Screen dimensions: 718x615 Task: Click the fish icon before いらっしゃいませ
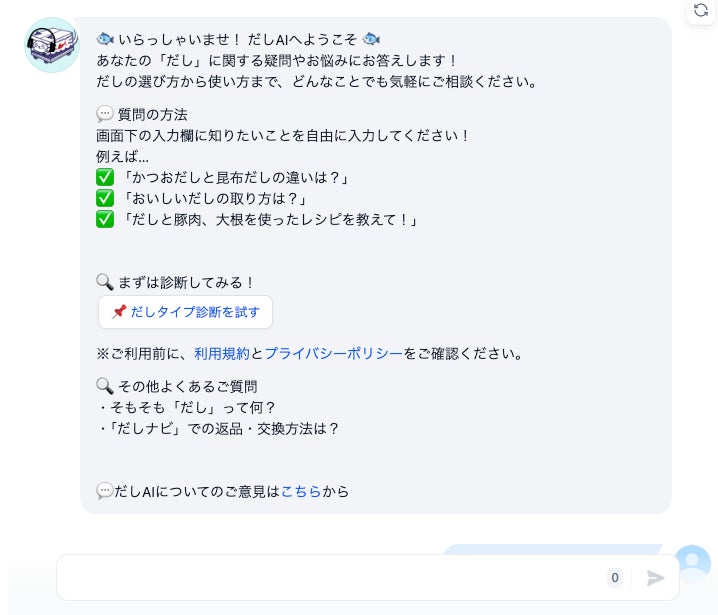[105, 39]
